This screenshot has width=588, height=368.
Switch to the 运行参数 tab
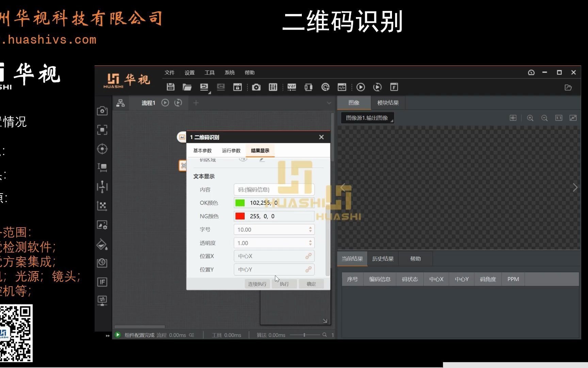[231, 151]
